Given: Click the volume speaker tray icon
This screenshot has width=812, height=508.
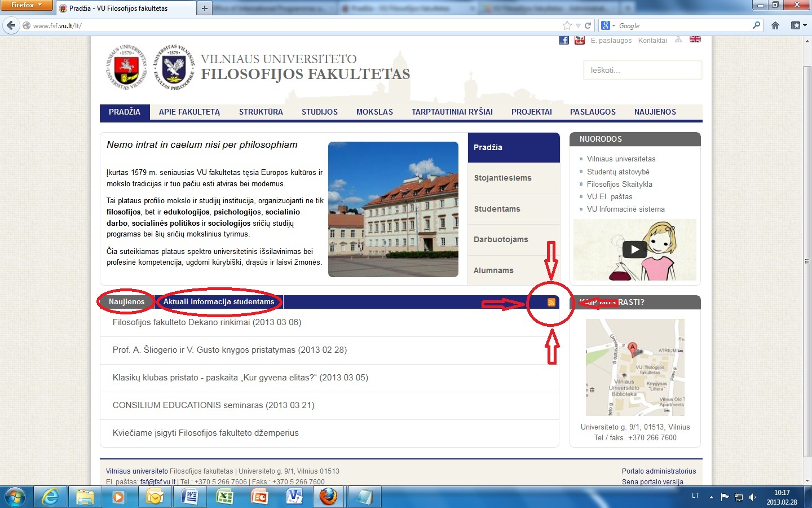Looking at the screenshot, I should 752,497.
